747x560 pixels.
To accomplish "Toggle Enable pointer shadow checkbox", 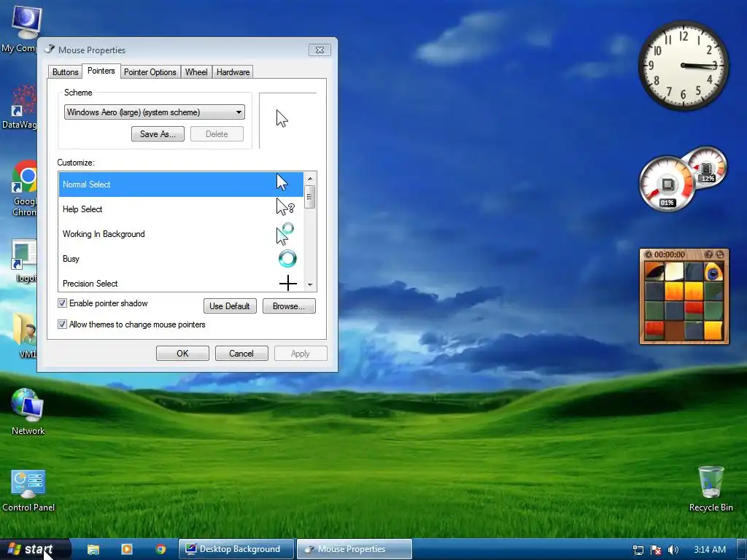I will [62, 303].
